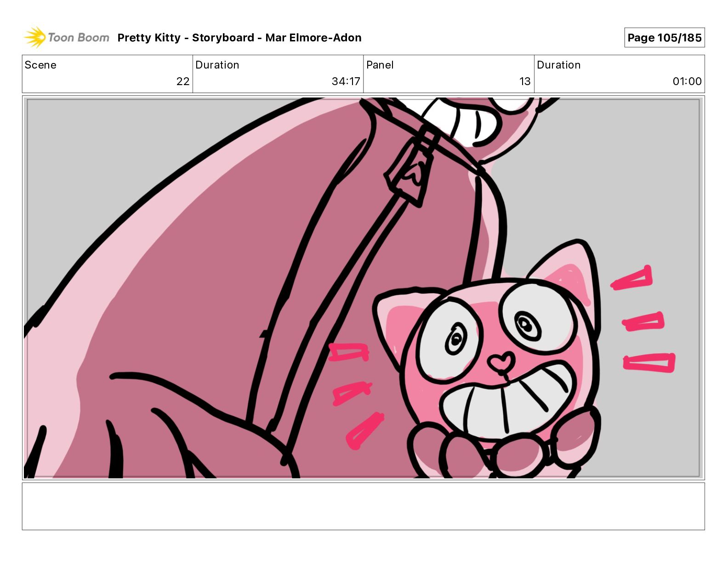
Task: Click the Toon Boom logo
Action: (67, 37)
